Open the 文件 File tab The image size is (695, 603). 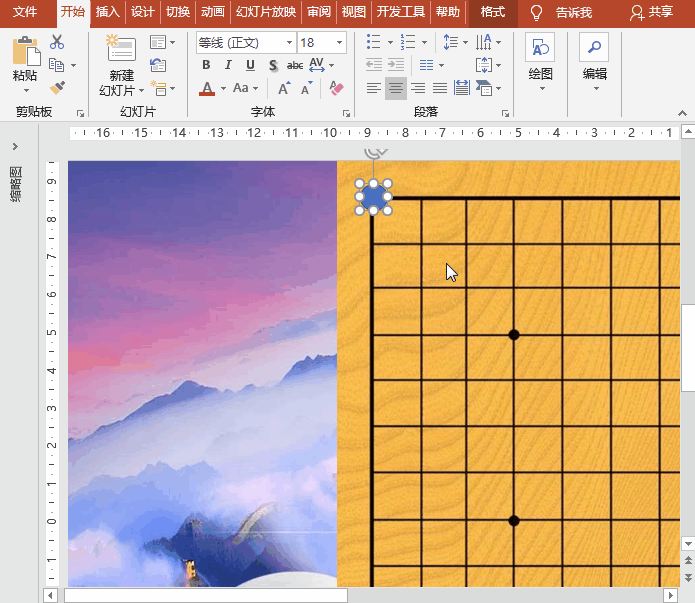(x=25, y=12)
